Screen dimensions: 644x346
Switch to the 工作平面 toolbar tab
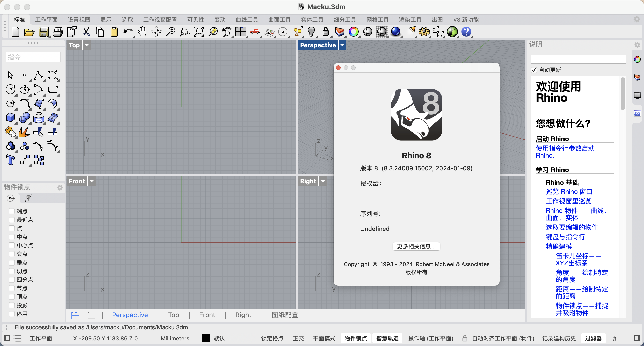[x=46, y=20]
